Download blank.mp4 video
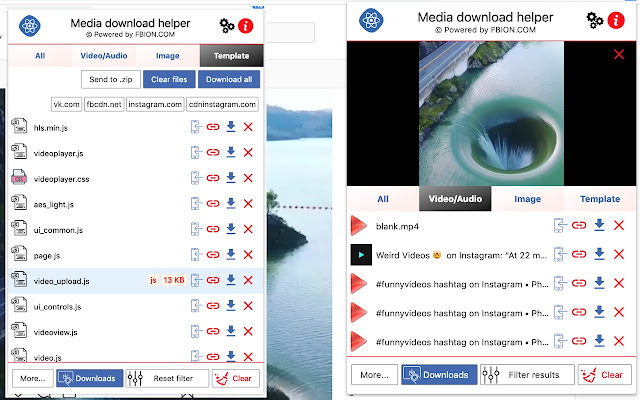Viewport: 640px width, 400px height. [x=599, y=225]
